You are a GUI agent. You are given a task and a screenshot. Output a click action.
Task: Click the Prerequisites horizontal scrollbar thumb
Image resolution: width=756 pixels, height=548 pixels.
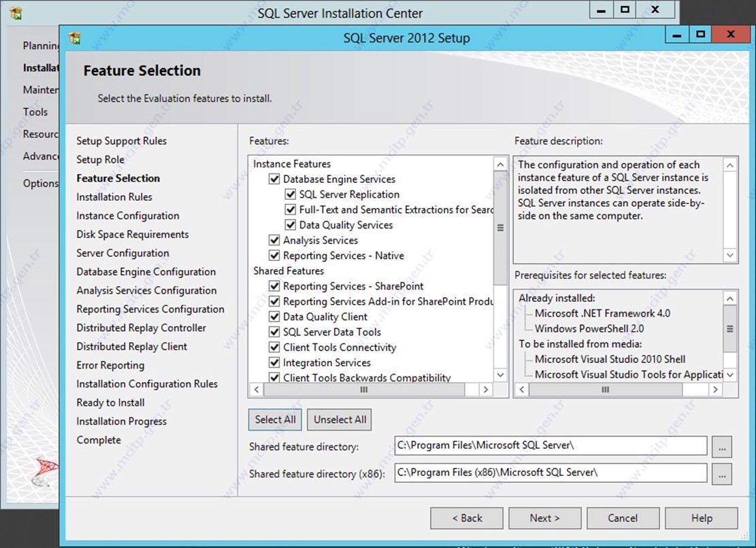[606, 389]
